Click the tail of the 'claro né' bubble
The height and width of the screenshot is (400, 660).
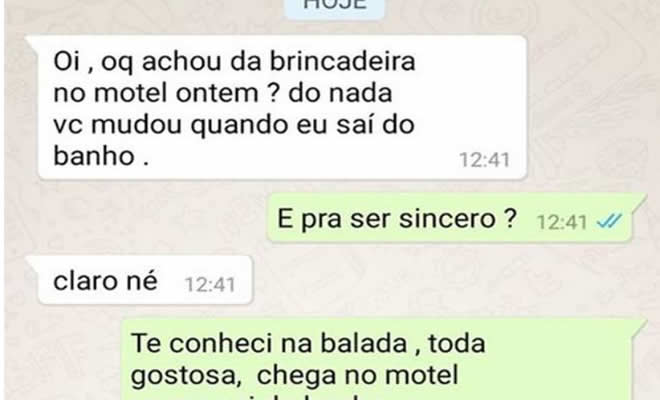point(33,263)
